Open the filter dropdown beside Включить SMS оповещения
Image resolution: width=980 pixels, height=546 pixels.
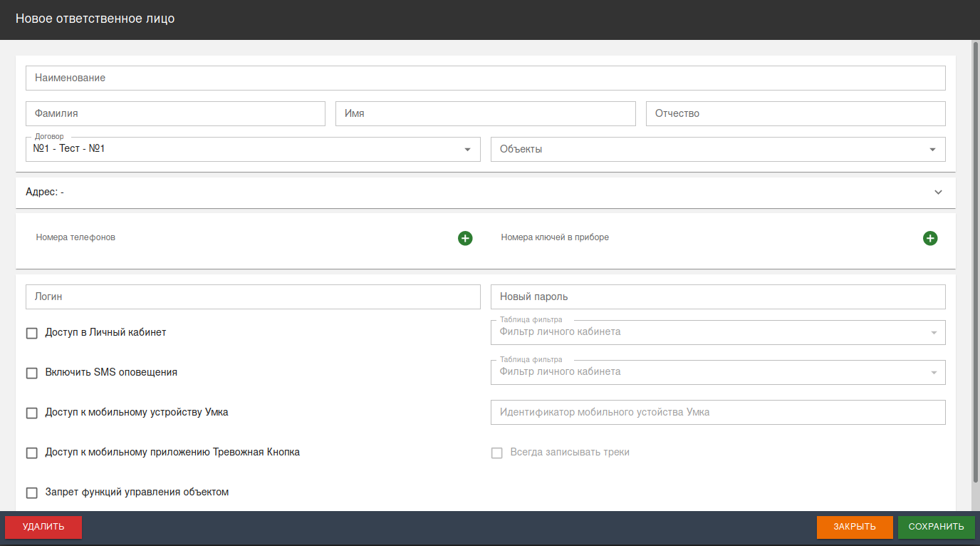718,372
